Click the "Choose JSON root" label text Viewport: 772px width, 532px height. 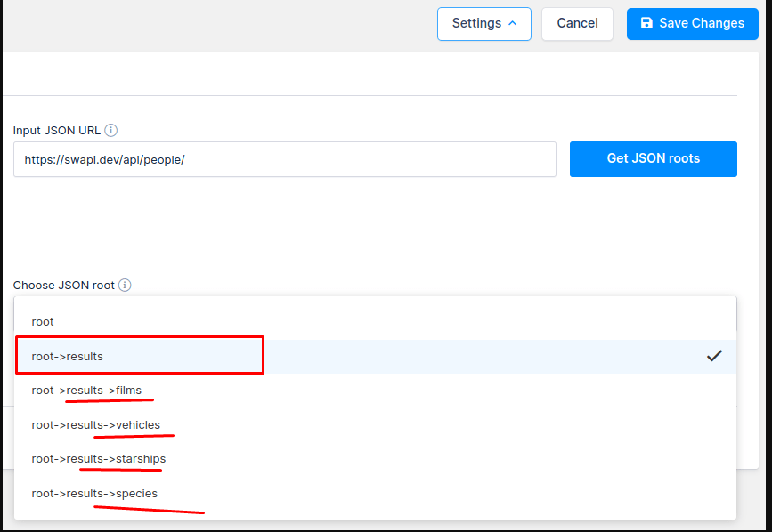(63, 286)
